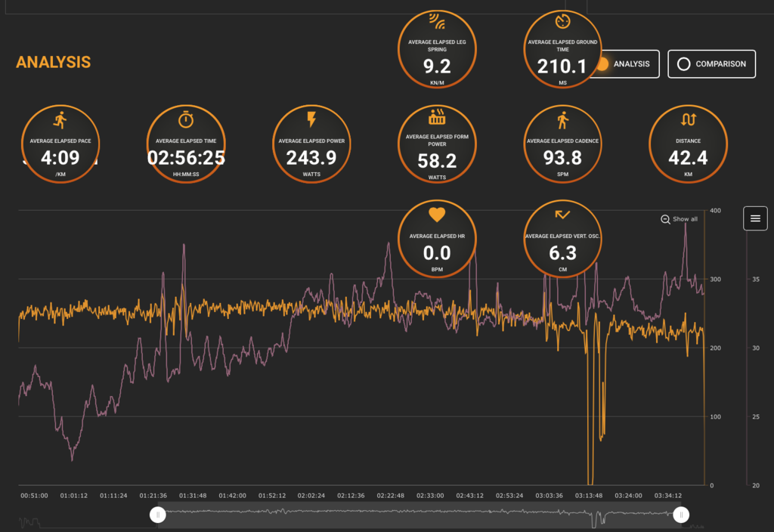Click the ground time dial icon
This screenshot has height=532, width=774.
coord(562,21)
